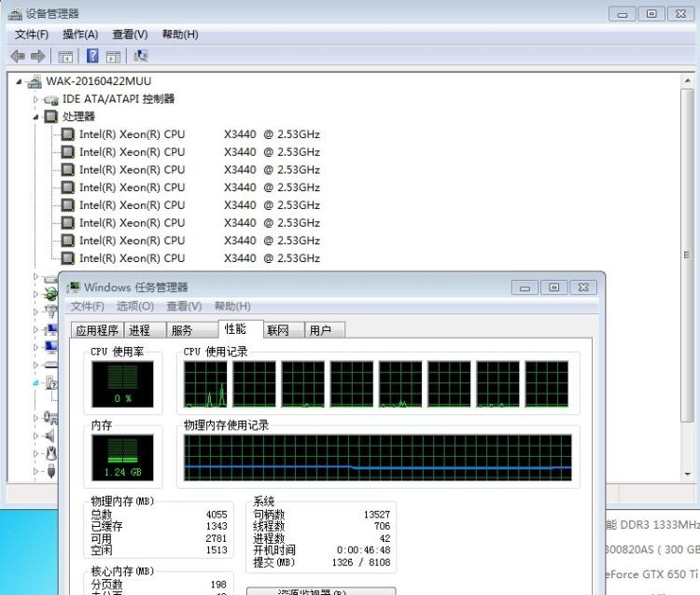Switch to 用户 tab in Task Manager
This screenshot has height=595, width=700.
click(325, 330)
